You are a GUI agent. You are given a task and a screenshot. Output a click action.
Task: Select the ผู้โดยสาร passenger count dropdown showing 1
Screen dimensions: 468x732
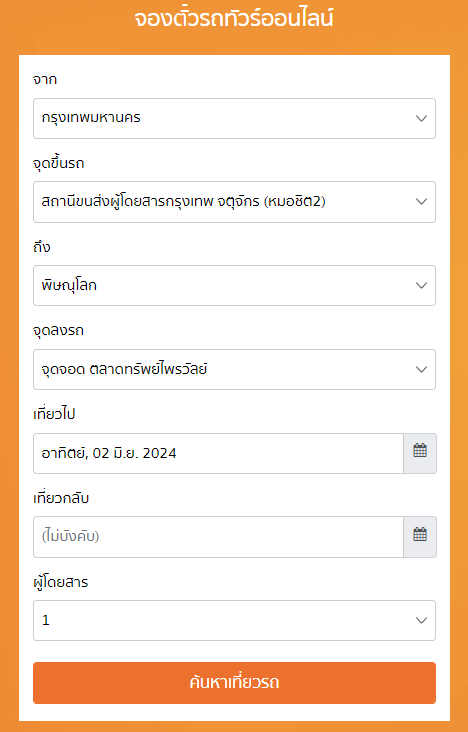(234, 620)
